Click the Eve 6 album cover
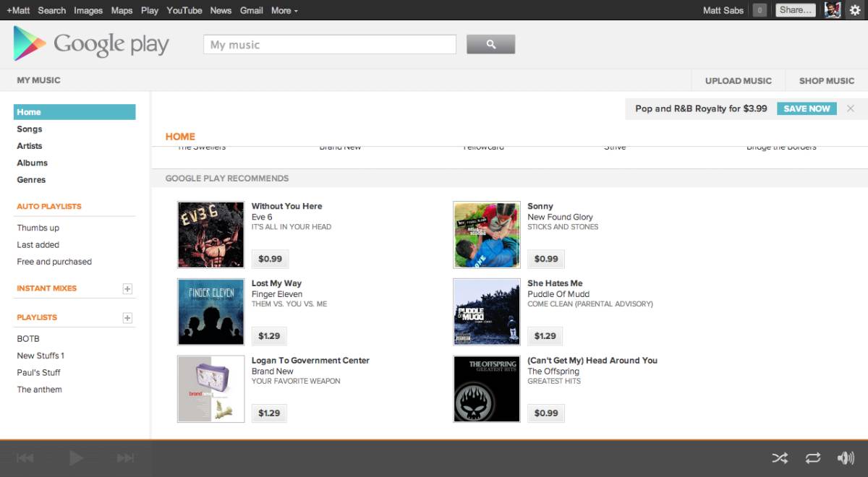 210,235
